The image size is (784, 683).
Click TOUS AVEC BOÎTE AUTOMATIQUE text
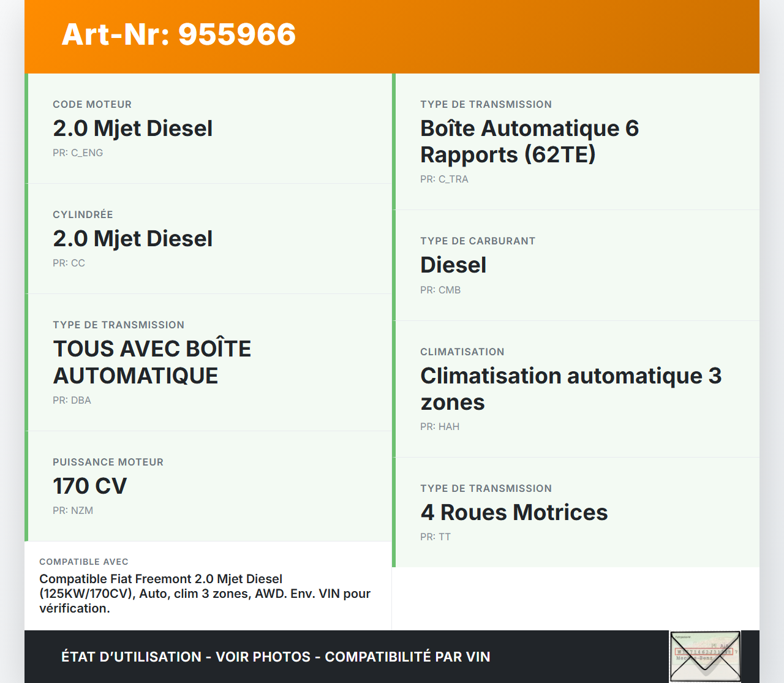[x=152, y=362]
